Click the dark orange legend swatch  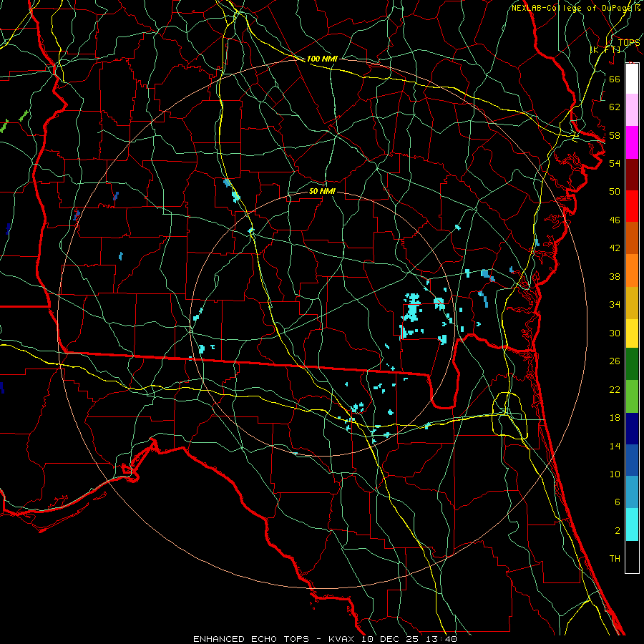tap(632, 238)
